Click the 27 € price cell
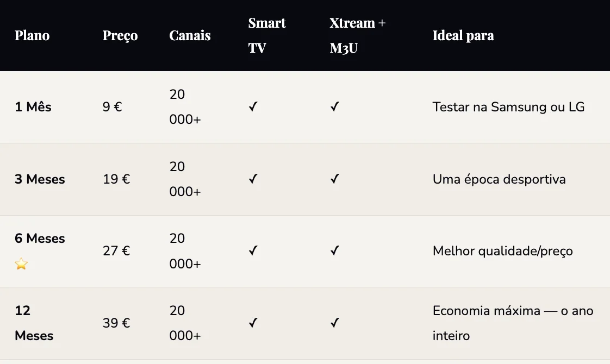Image resolution: width=610 pixels, height=364 pixels. click(116, 251)
